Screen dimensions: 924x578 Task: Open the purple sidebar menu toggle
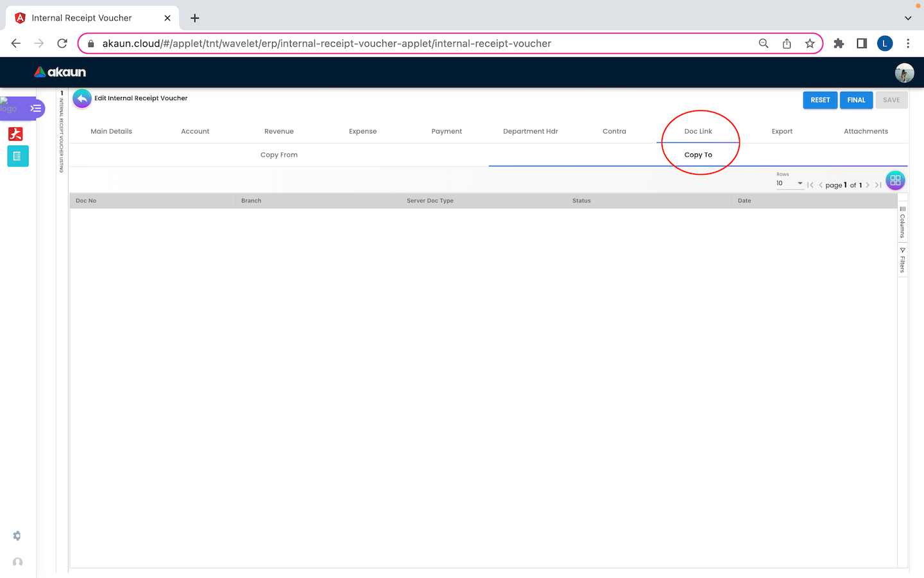click(36, 108)
